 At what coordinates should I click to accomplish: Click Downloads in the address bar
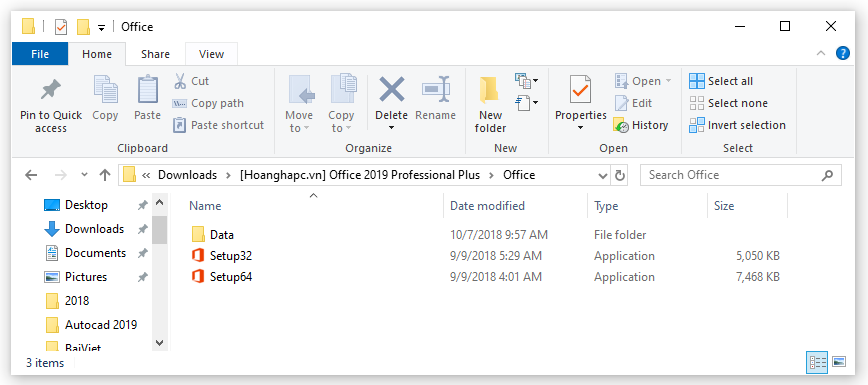[x=187, y=175]
